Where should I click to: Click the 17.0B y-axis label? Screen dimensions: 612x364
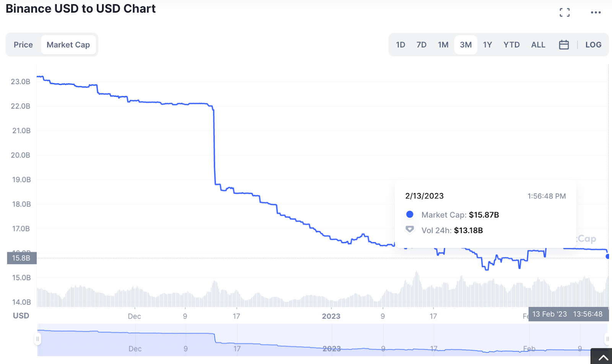pyautogui.click(x=21, y=229)
